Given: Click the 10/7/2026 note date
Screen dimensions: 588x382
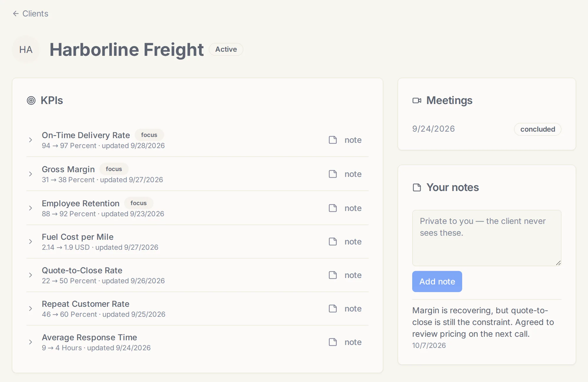Looking at the screenshot, I should [x=429, y=345].
